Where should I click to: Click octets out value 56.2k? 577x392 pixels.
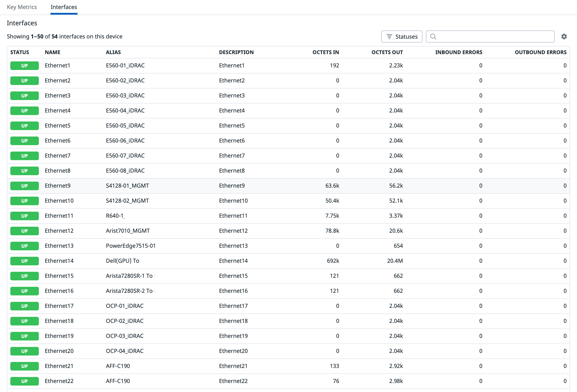(x=396, y=186)
